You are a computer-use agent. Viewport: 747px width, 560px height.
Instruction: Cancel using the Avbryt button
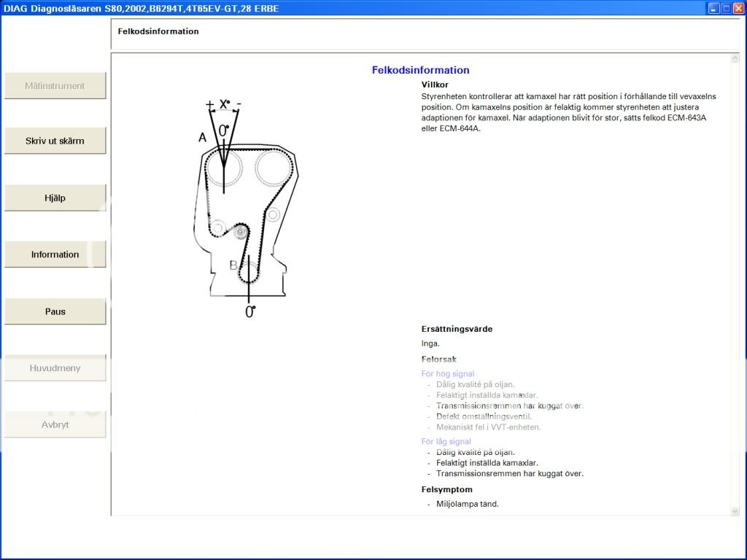[55, 424]
